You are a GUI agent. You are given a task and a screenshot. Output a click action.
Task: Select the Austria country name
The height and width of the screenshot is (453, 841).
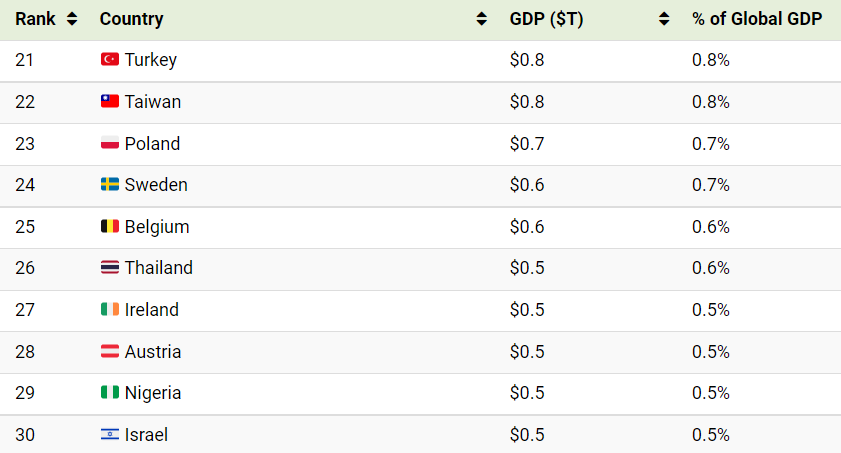point(153,352)
